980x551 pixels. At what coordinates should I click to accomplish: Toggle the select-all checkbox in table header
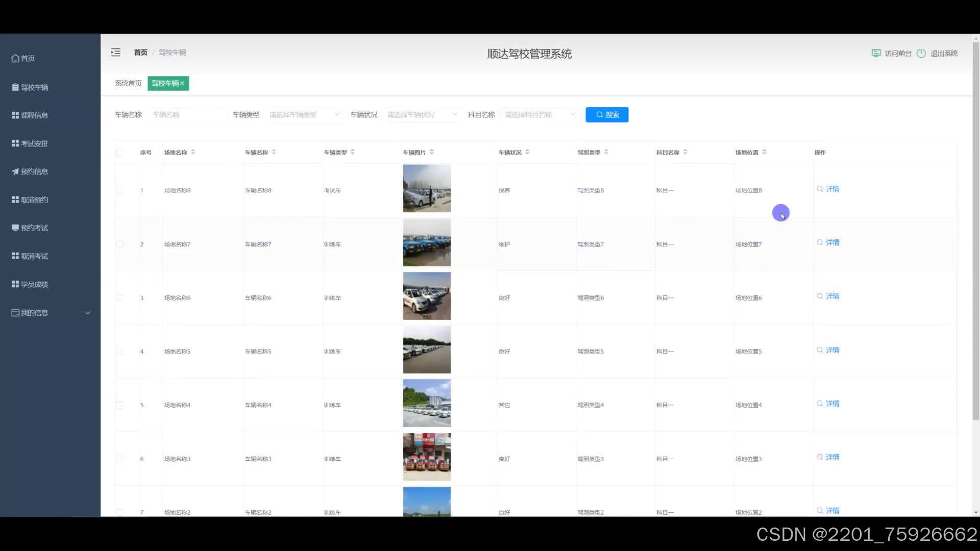[119, 153]
